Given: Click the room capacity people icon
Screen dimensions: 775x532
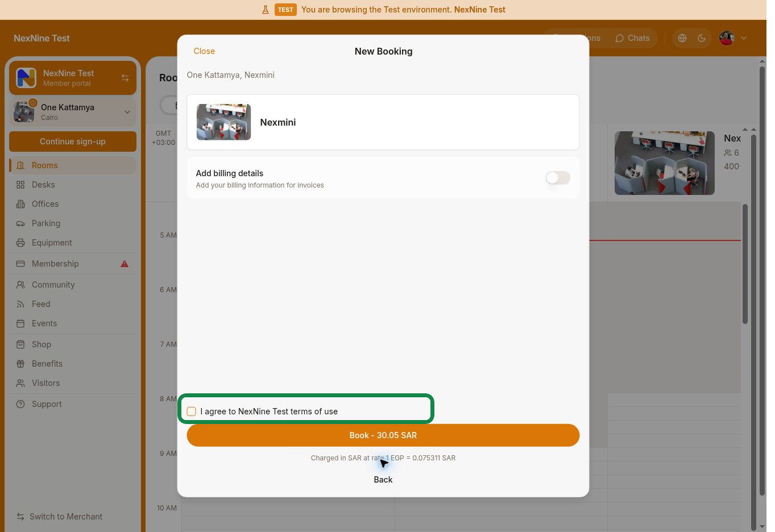Looking at the screenshot, I should [x=728, y=153].
